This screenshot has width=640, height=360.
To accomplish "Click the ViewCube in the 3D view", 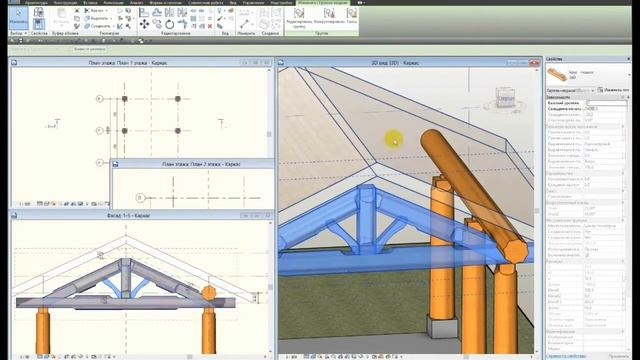I will click(505, 98).
